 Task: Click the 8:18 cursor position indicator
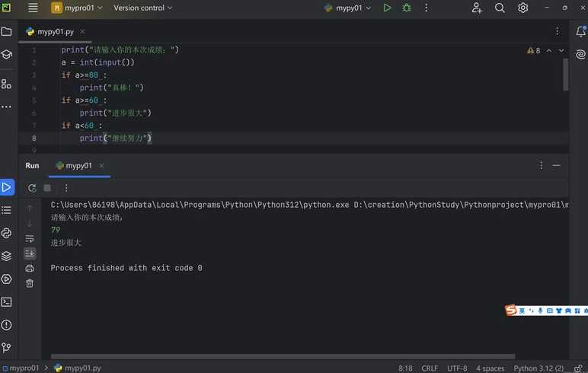click(405, 368)
